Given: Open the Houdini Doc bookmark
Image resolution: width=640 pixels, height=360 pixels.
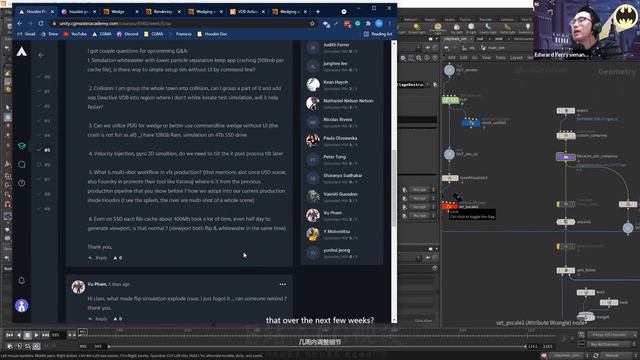Looking at the screenshot, I should 212,34.
